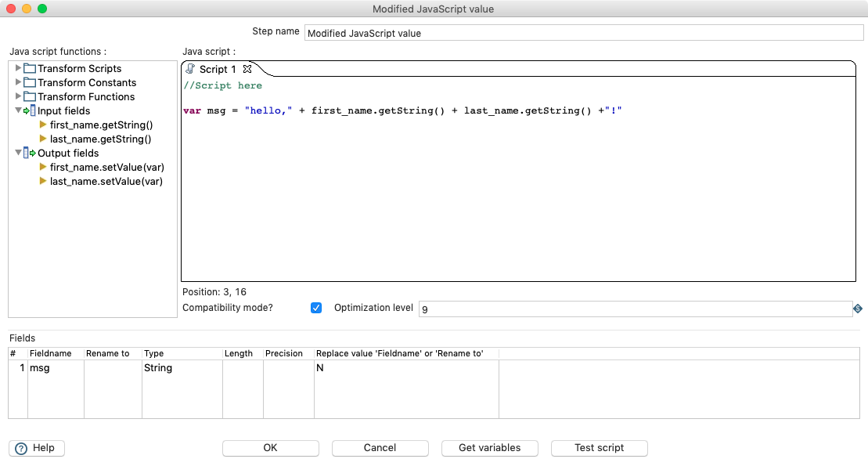Click the empty Length cell for msg

point(243,368)
